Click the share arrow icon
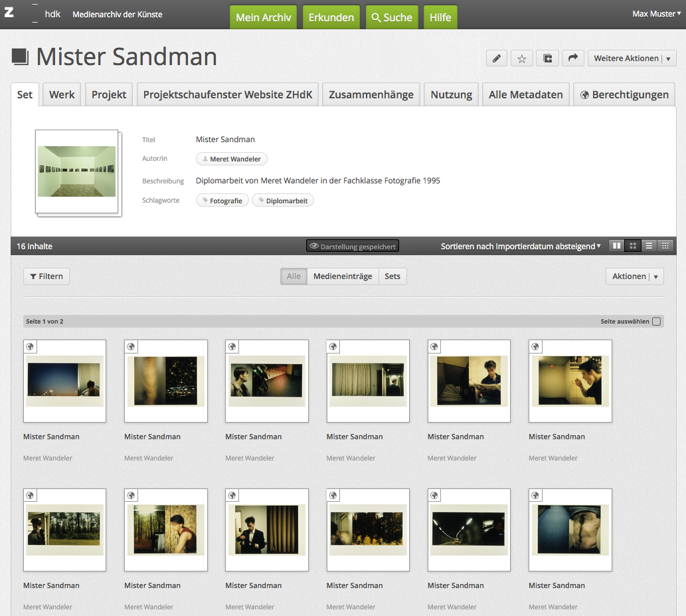The width and height of the screenshot is (686, 616). [572, 58]
